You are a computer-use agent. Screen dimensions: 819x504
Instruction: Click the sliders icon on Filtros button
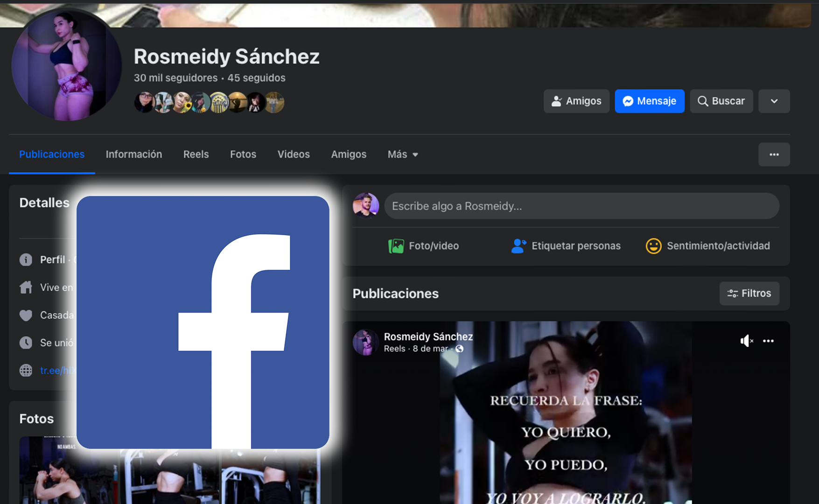point(732,293)
